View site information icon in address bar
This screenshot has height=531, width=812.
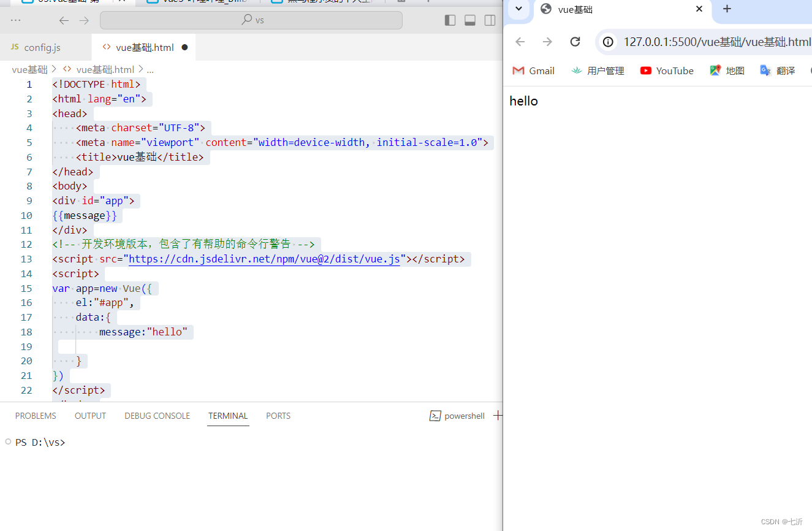[608, 42]
